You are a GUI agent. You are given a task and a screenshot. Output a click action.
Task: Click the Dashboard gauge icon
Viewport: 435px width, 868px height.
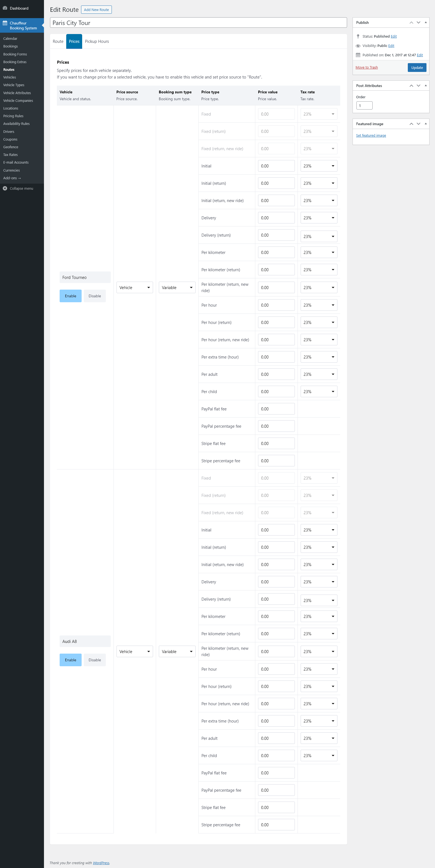point(5,8)
